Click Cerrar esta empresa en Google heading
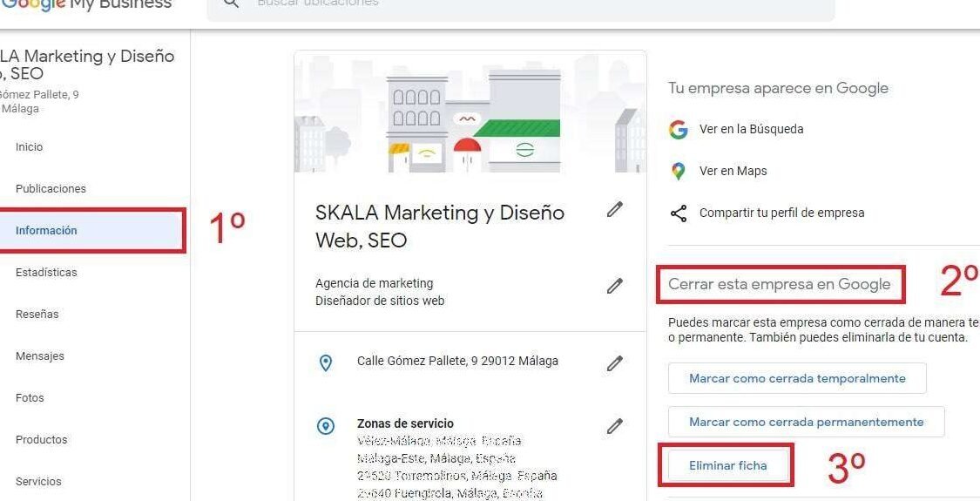 [x=780, y=285]
